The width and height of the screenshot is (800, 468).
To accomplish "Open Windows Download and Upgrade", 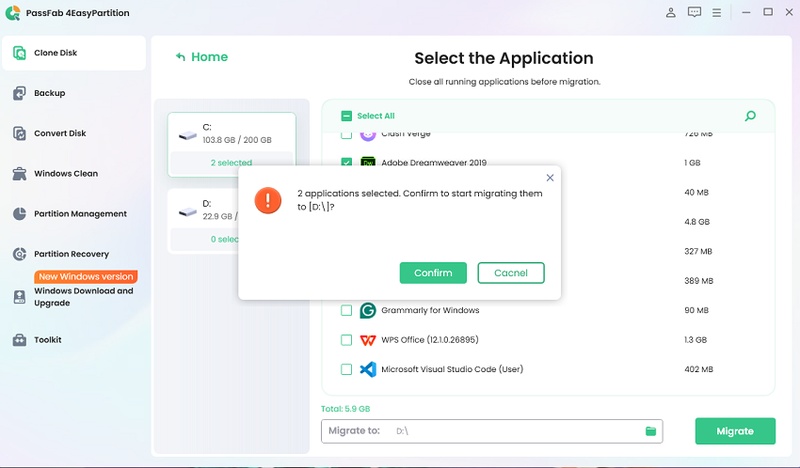I will click(x=84, y=297).
